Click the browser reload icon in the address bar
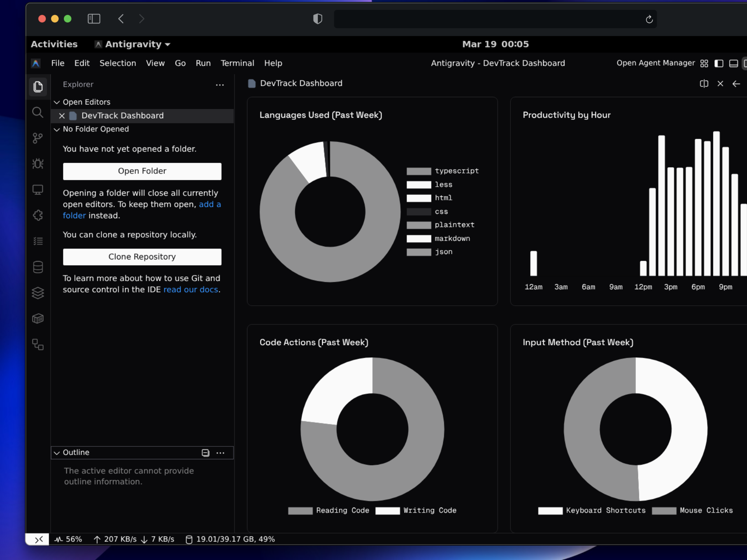Viewport: 747px width, 560px height. point(649,19)
